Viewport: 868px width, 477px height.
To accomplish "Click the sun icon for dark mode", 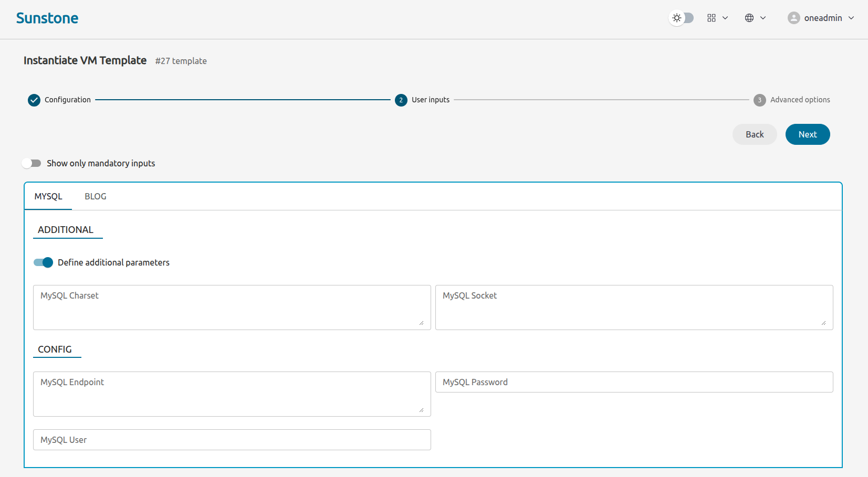I will click(x=676, y=17).
